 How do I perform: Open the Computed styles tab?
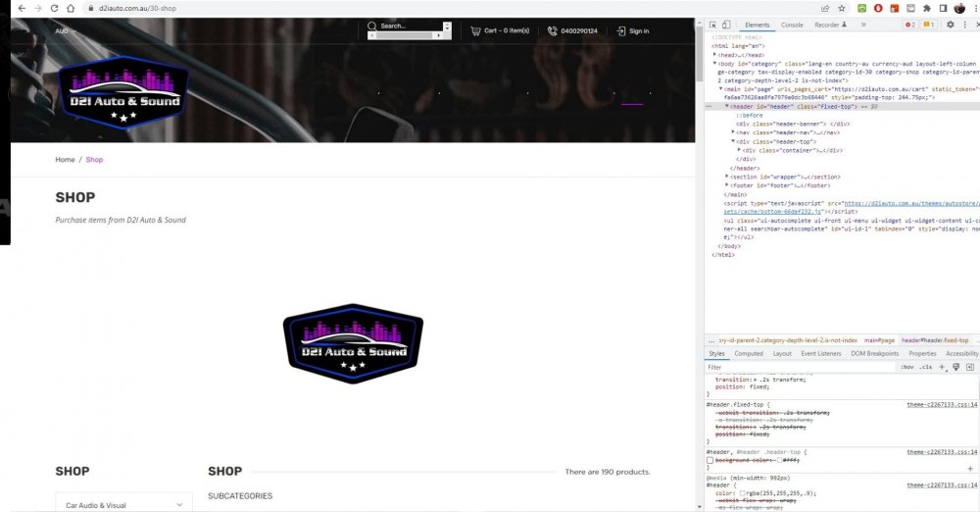click(x=749, y=354)
